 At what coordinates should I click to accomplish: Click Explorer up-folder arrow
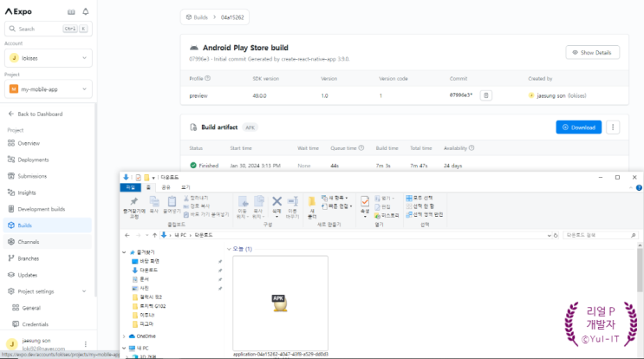click(x=154, y=235)
